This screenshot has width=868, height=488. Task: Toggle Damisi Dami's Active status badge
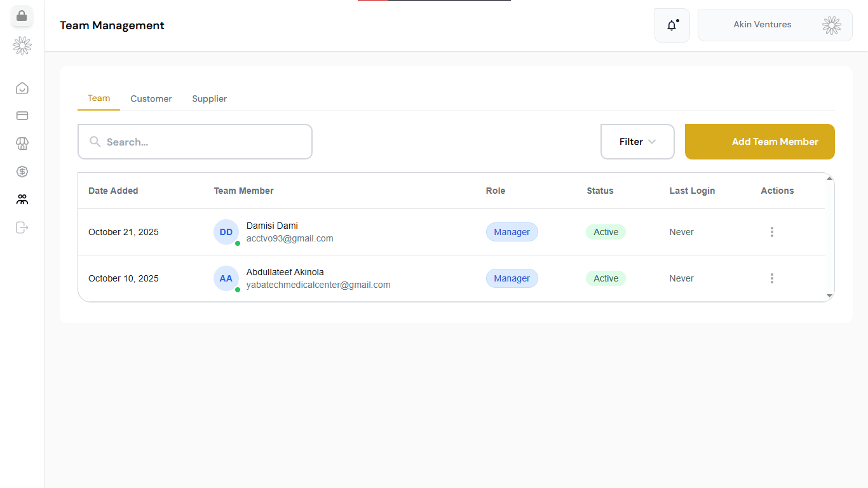point(606,232)
